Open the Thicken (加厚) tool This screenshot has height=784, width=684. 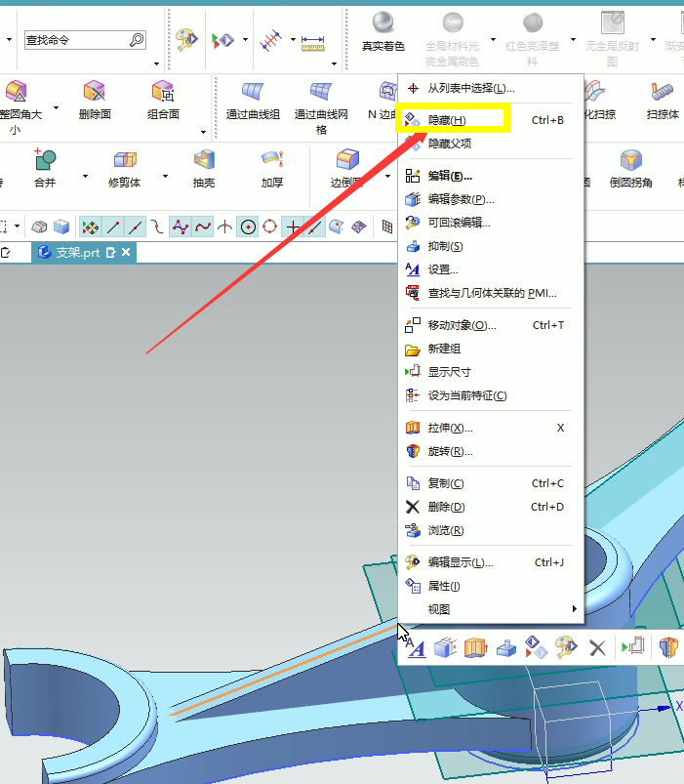(271, 159)
